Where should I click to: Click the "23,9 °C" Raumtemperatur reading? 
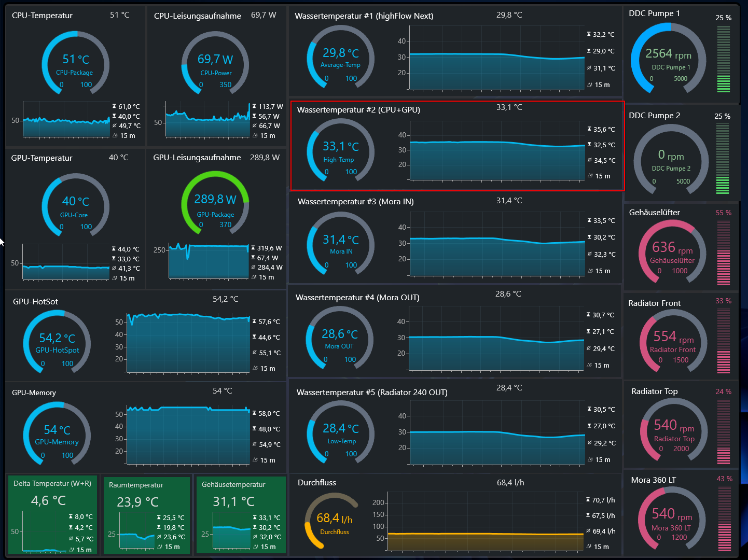click(138, 502)
